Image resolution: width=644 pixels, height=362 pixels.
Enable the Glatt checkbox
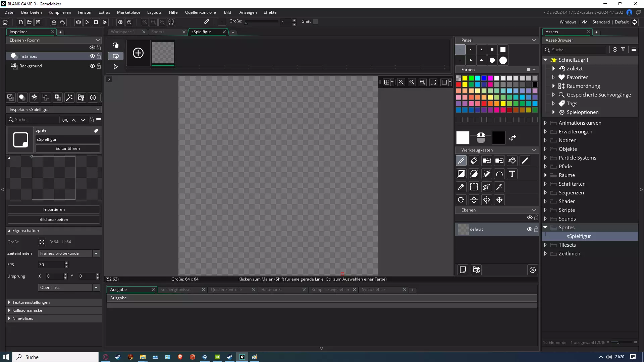315,21
